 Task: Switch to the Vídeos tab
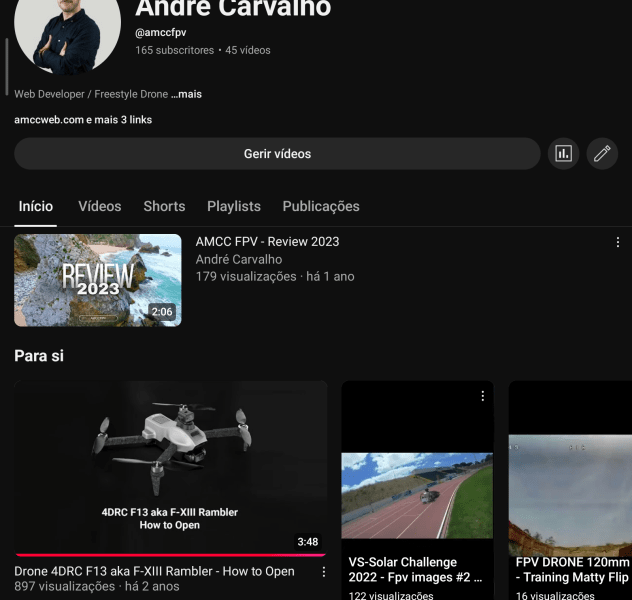[x=100, y=206]
